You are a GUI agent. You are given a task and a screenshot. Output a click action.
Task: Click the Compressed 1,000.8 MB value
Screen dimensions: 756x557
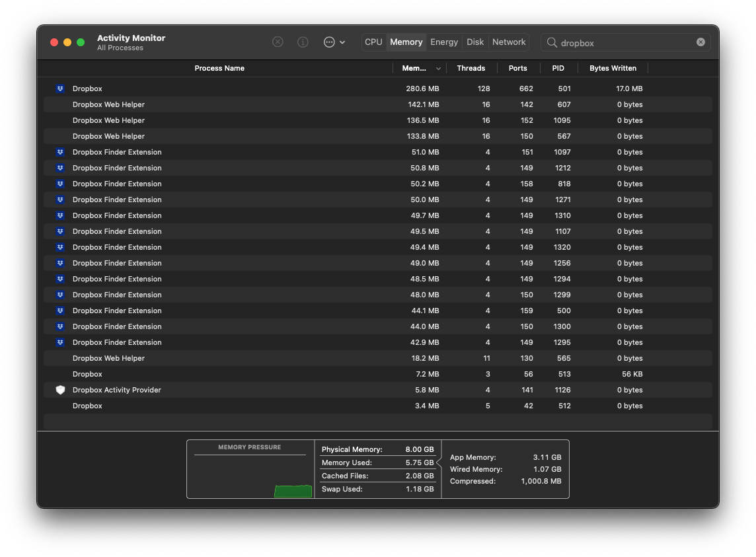point(541,481)
